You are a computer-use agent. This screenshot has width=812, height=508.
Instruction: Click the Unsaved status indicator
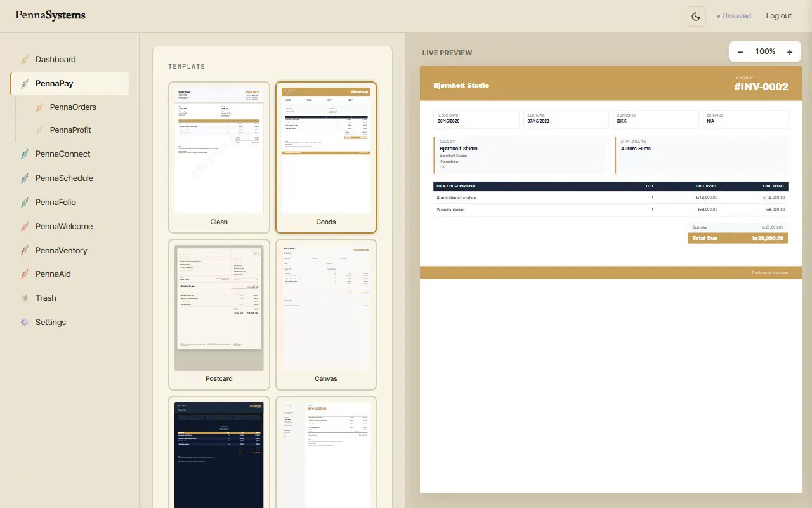pyautogui.click(x=734, y=16)
